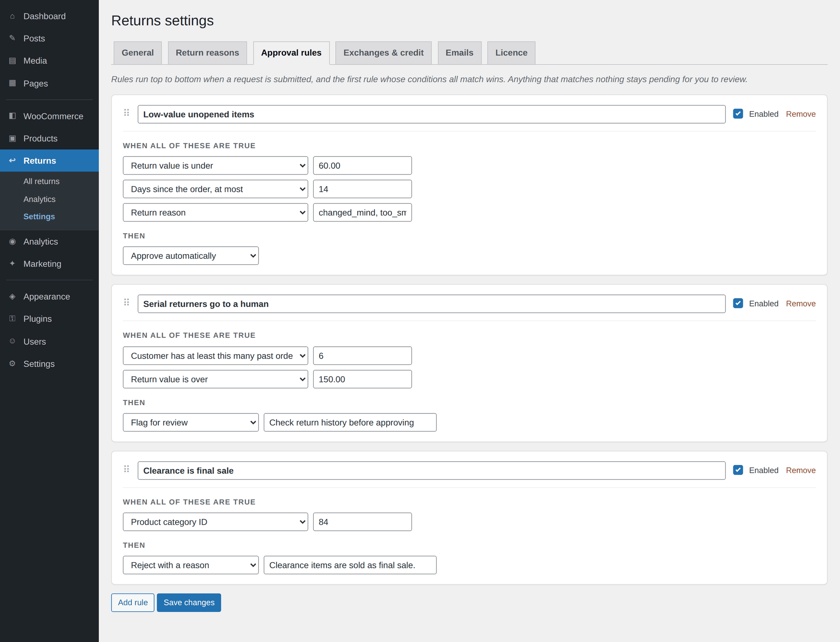
Task: Click drag handle of Clearance is final sale rule
Action: 126,469
